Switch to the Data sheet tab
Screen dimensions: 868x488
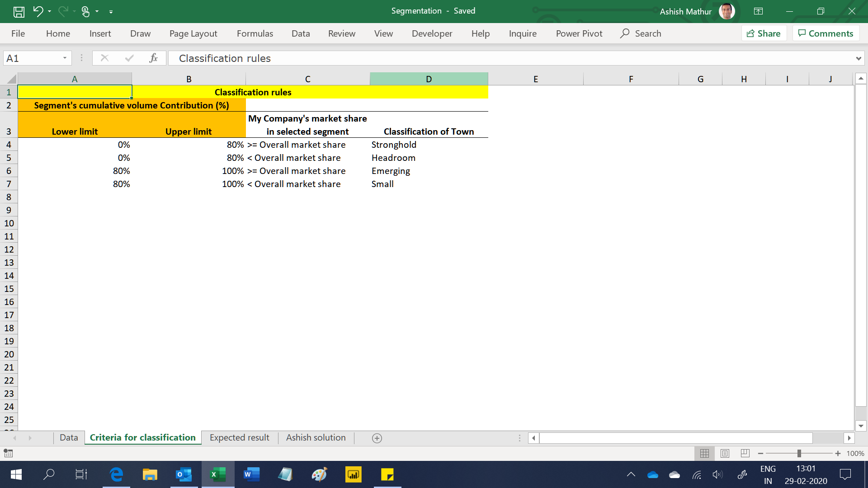point(69,437)
